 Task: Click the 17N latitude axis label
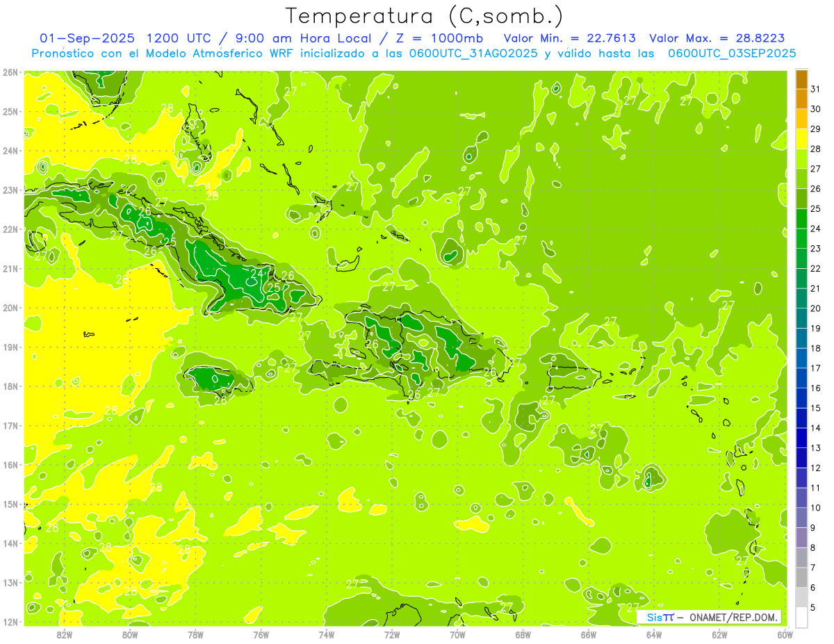[x=10, y=426]
